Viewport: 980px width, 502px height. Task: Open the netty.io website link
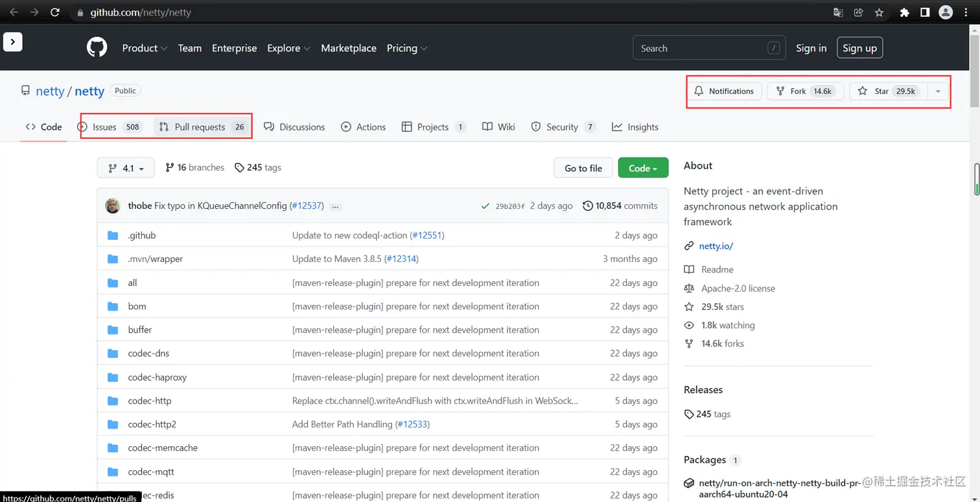pos(716,246)
